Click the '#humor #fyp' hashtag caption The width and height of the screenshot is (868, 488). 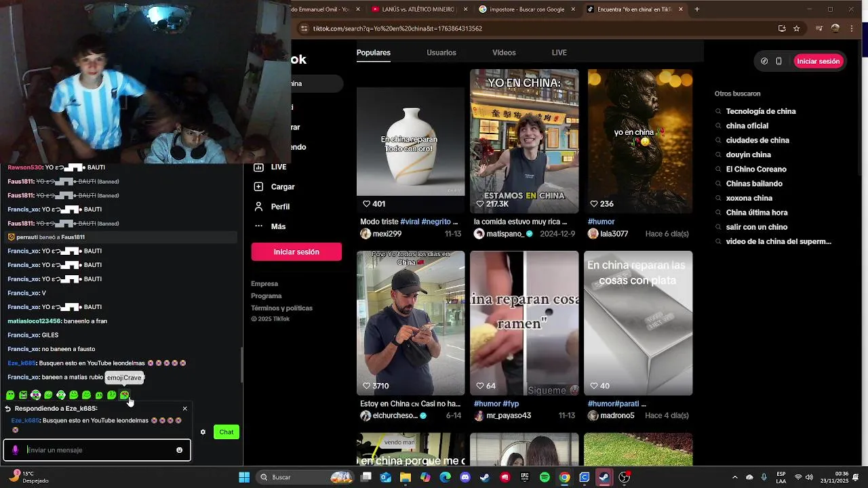pyautogui.click(x=496, y=404)
